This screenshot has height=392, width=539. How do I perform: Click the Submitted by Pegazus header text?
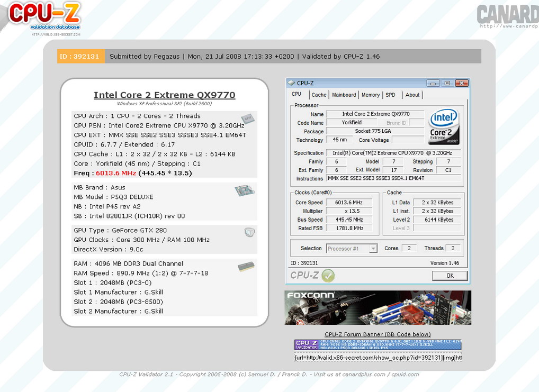coord(145,57)
